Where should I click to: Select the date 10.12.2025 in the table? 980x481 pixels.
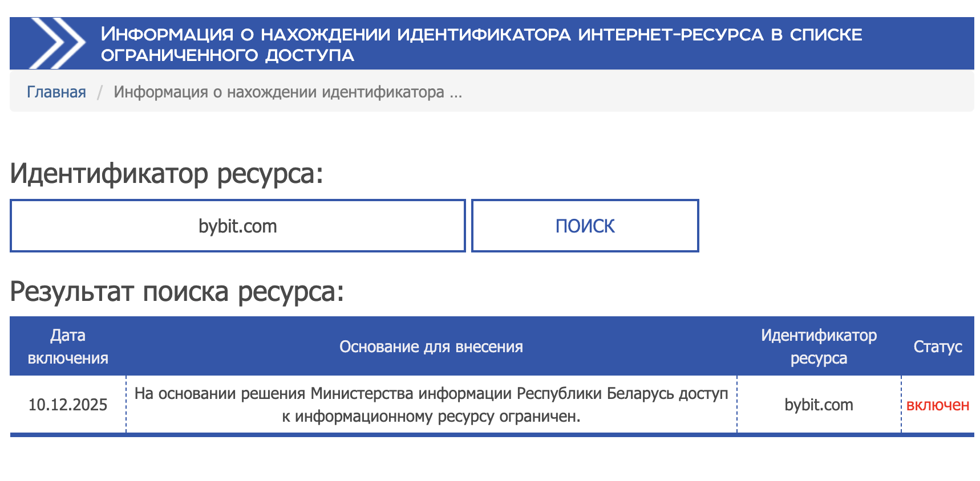click(x=68, y=405)
